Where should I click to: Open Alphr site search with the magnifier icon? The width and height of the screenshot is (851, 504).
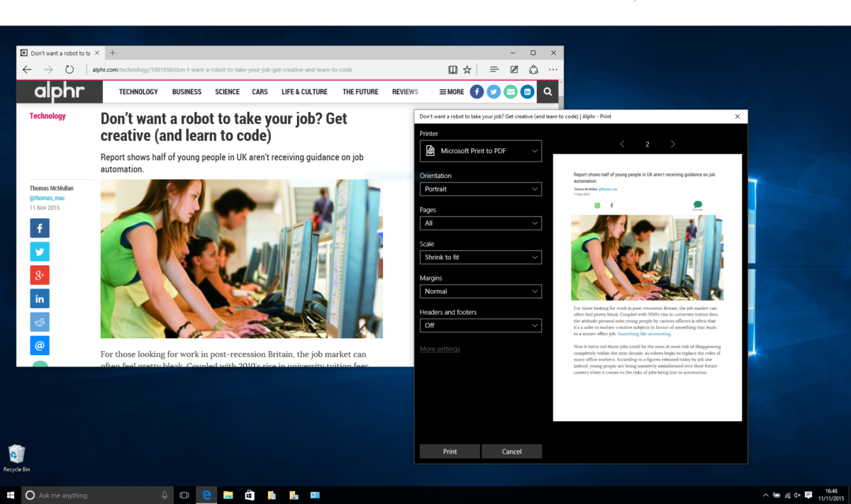point(547,91)
